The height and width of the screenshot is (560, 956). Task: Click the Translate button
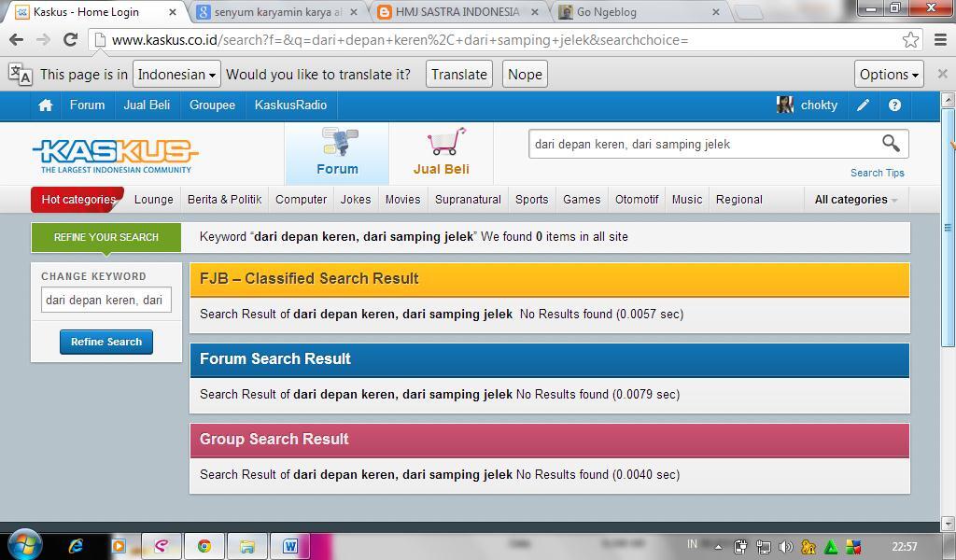[x=459, y=75]
